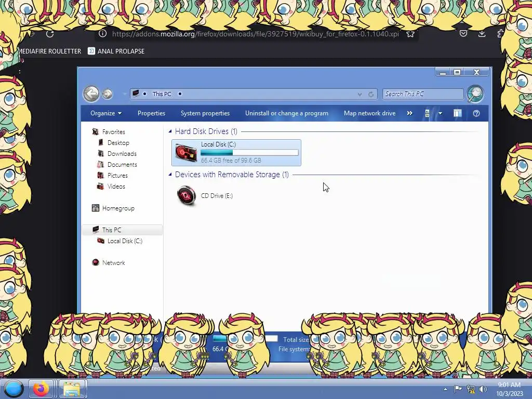Click the Local Disk (C:) space usage bar
The height and width of the screenshot is (399, 532).
click(x=249, y=153)
